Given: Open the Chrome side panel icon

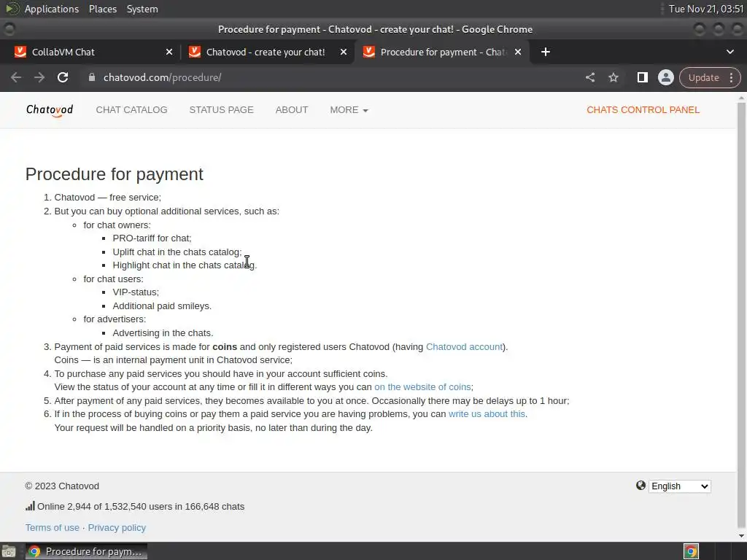Looking at the screenshot, I should (x=642, y=77).
